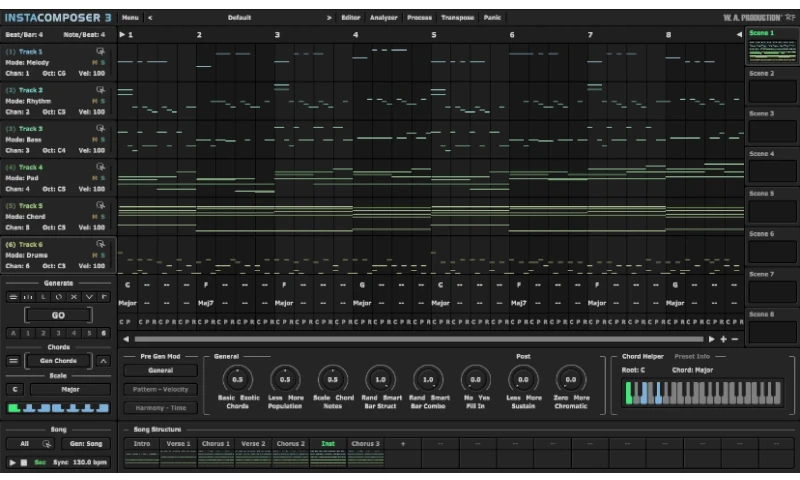
Task: Open the Analyzer tab
Action: 383,18
